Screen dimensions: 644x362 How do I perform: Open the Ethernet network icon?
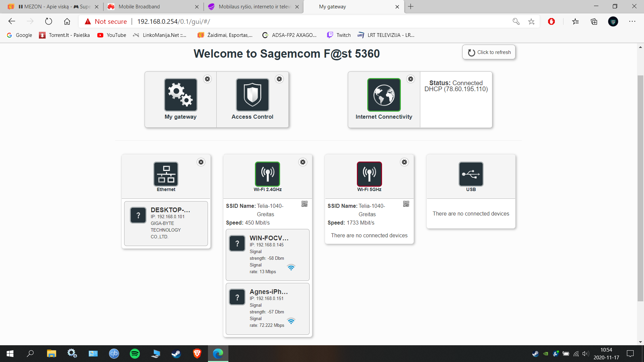pyautogui.click(x=166, y=174)
